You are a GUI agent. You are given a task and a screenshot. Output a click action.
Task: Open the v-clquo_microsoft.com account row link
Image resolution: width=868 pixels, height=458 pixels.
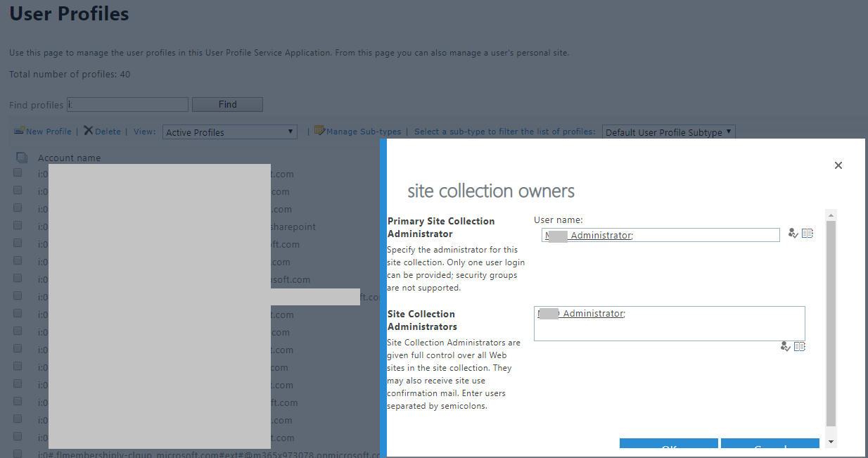[x=210, y=454]
